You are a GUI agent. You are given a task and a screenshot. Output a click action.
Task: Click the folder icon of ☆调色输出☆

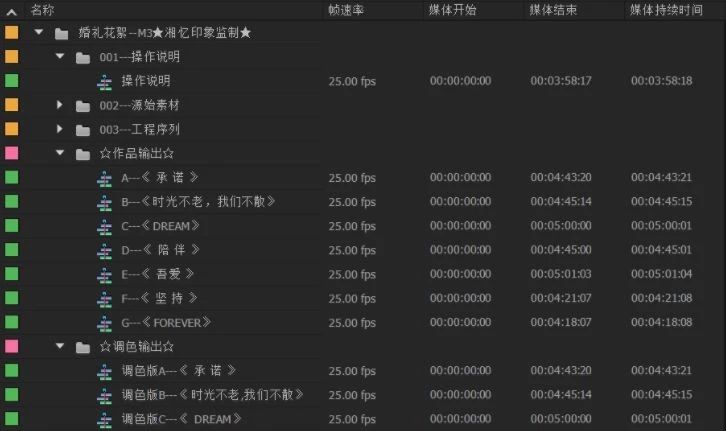click(83, 347)
